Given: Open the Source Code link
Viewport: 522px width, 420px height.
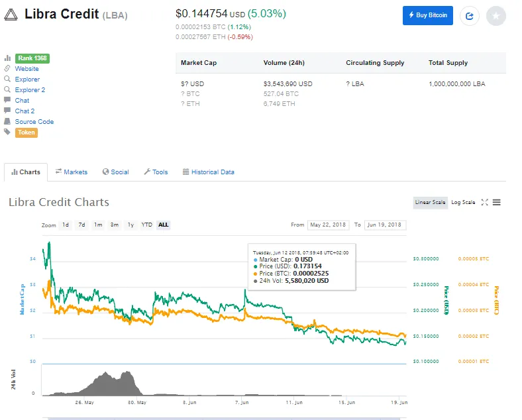Looking at the screenshot, I should point(34,122).
